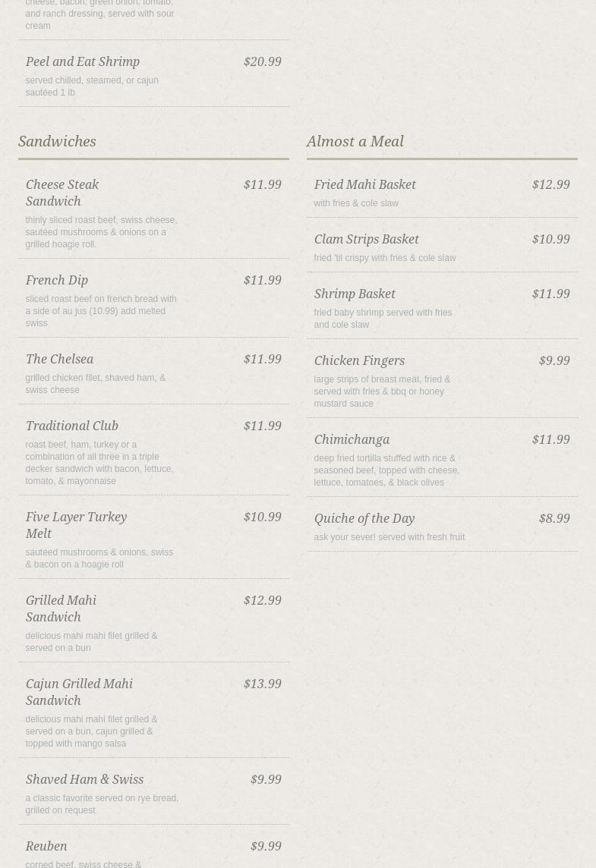The image size is (596, 868).
Task: Choose the Five Layer Turkey Melt
Action: point(76,525)
